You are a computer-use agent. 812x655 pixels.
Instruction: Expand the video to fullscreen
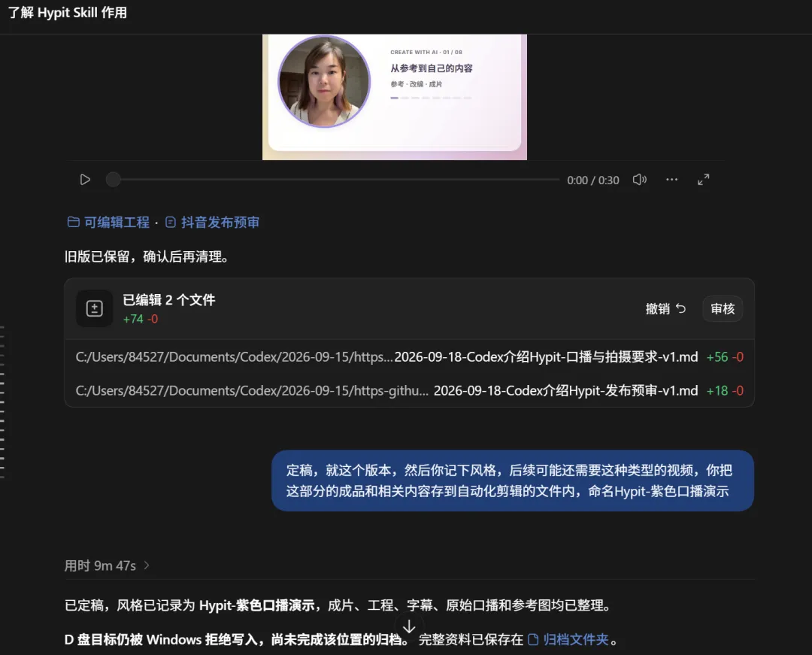703,180
